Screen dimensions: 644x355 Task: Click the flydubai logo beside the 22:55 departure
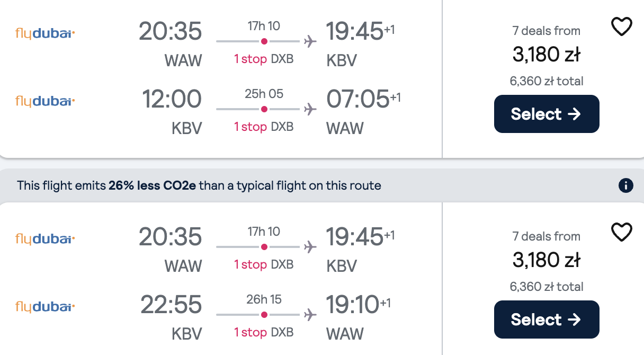pyautogui.click(x=45, y=307)
